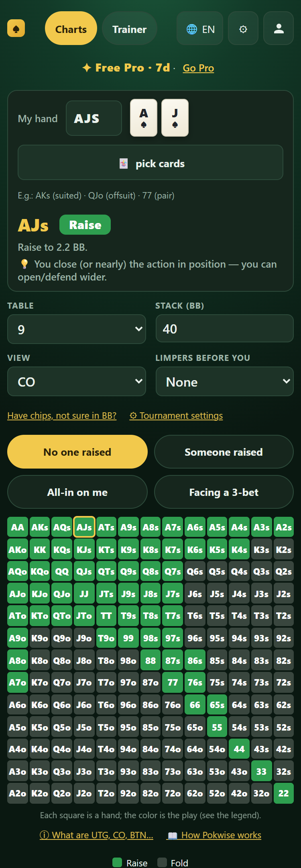Focus the My hand text input
Screen dimensions: 301x868
click(x=94, y=118)
